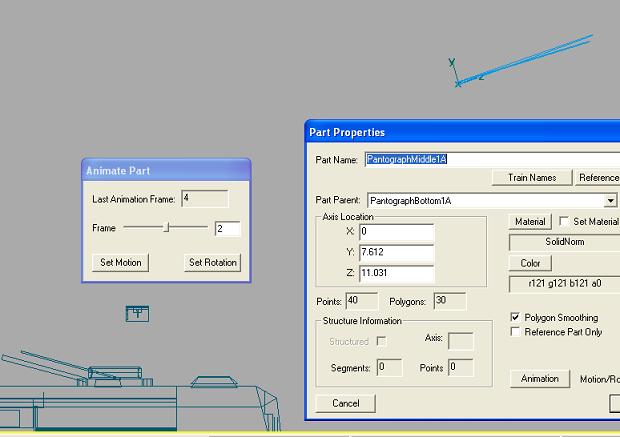Cancel the Part Properties dialog
620x437 pixels.
(345, 403)
